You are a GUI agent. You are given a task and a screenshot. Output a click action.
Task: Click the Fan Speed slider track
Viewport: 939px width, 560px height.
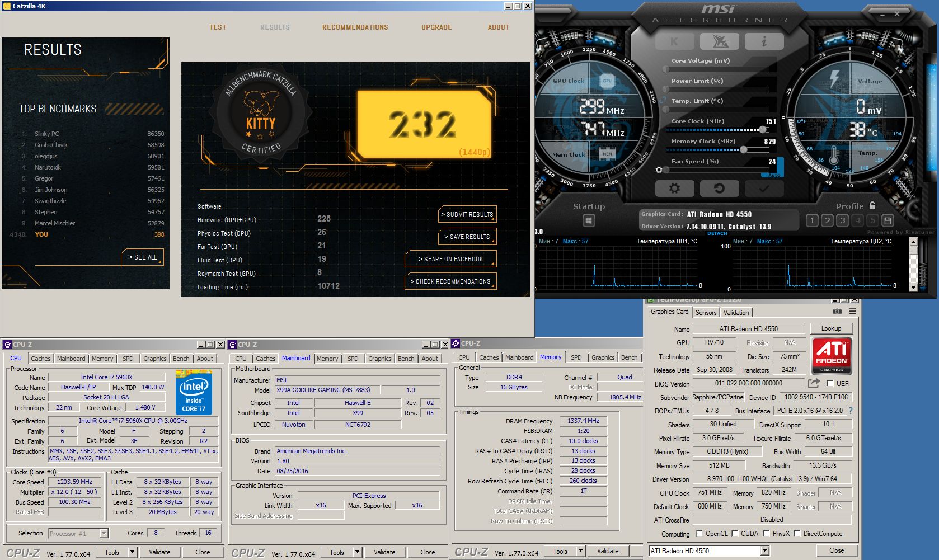click(717, 170)
